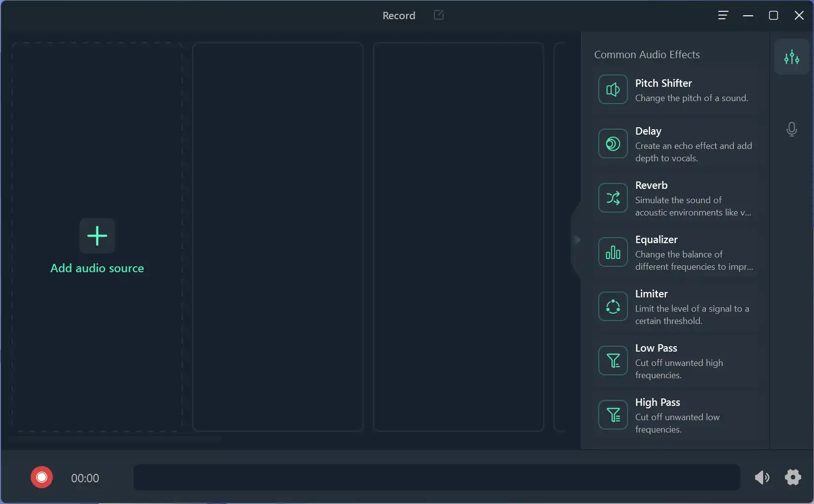Click the horizontal scrollbar under source slots
This screenshot has height=504, width=814.
point(116,438)
